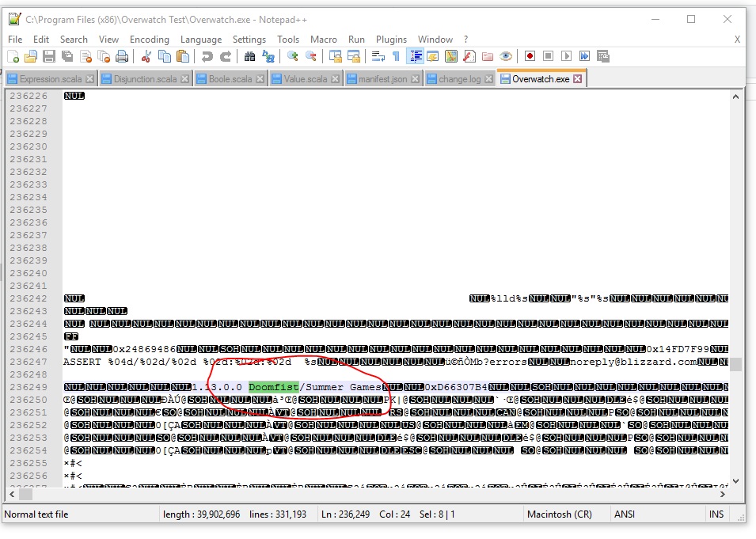Click the New file toolbar icon
The image size is (756, 539).
point(13,56)
